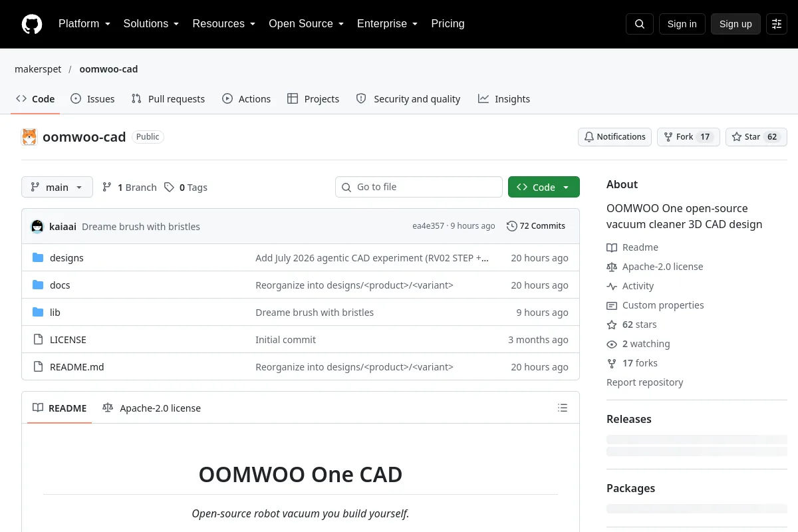Expand the Platform menu
Viewport: 798px width, 532px height.
pyautogui.click(x=84, y=24)
